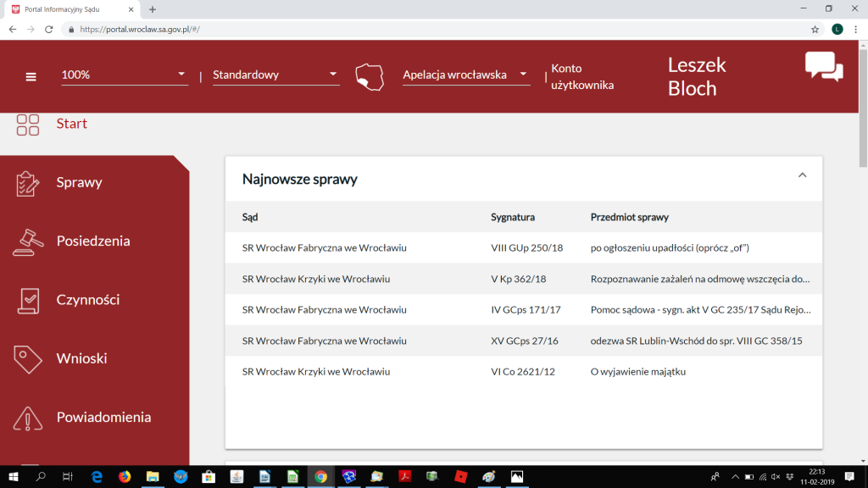Image resolution: width=868 pixels, height=488 pixels.
Task: Click the page vertical scrollbar thumb
Action: coord(863,108)
